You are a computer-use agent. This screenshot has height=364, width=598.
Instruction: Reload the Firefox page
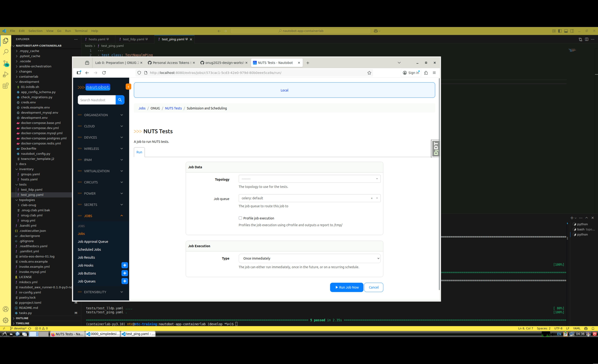[104, 73]
